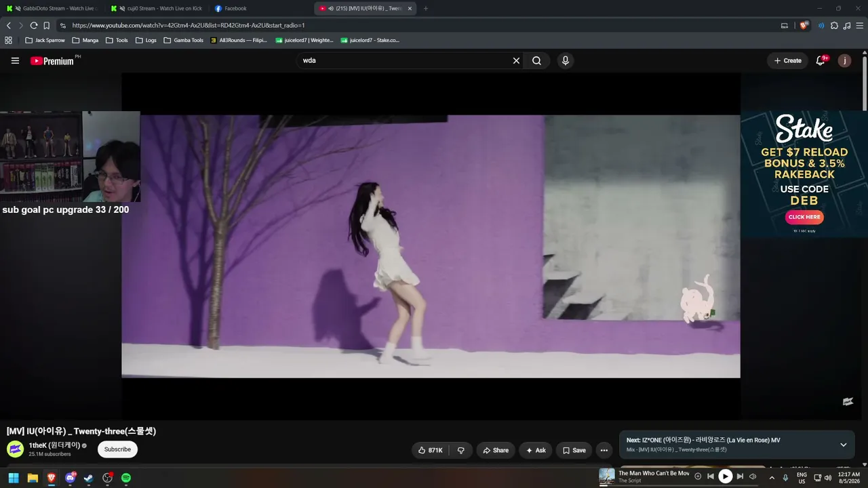Open the taskbar clock and calendar
Image resolution: width=868 pixels, height=488 pixels.
848,478
